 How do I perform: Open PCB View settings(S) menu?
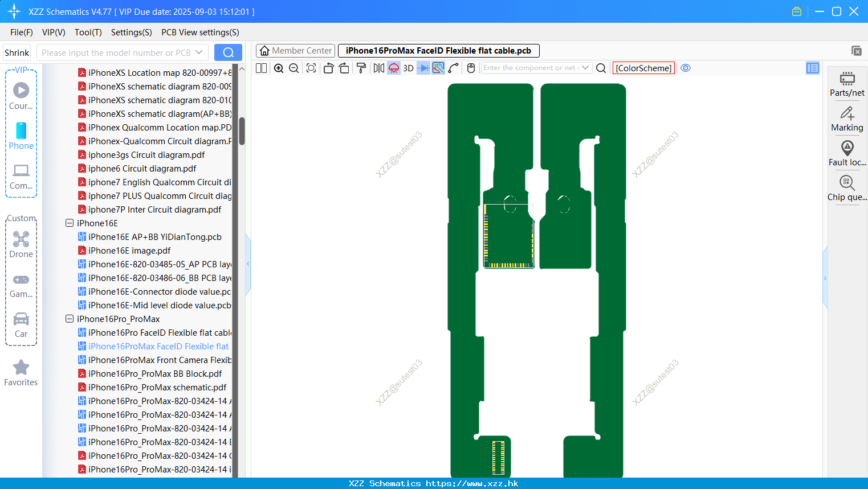(200, 32)
